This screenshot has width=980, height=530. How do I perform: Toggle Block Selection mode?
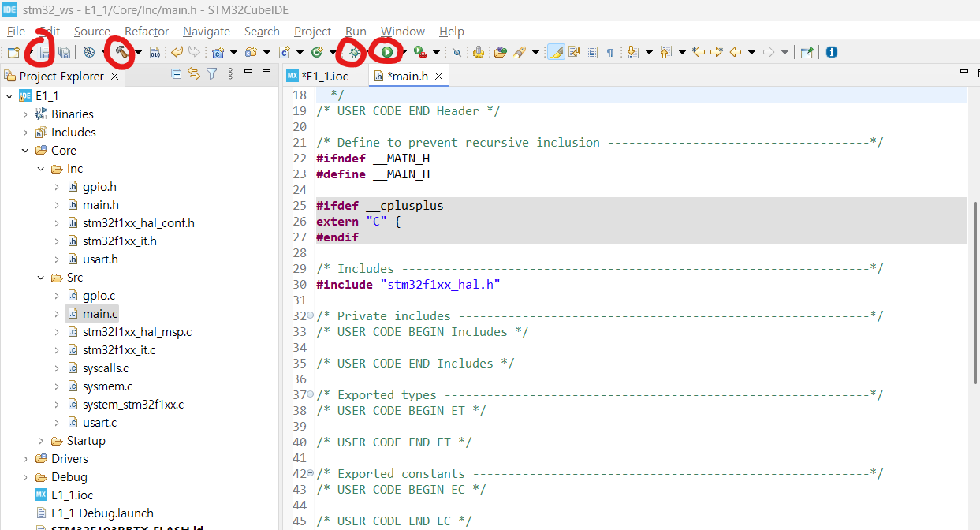(592, 52)
